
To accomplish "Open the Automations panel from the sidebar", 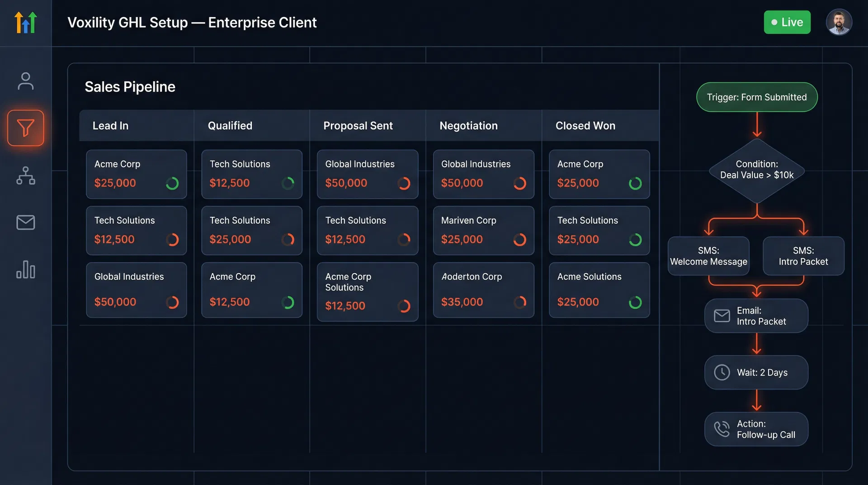I will [x=26, y=176].
